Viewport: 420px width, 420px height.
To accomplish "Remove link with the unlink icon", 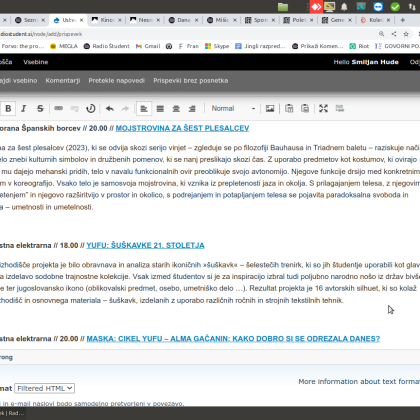I will 74,108.
